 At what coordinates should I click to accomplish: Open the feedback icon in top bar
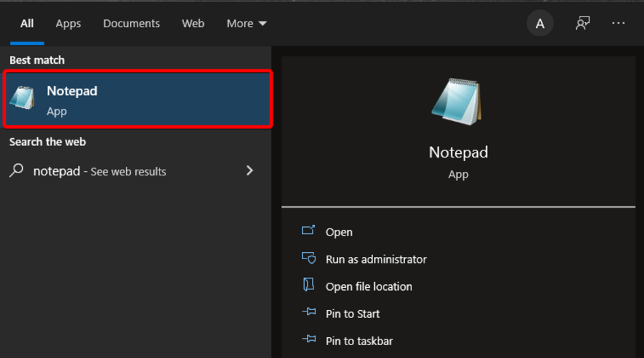(582, 23)
